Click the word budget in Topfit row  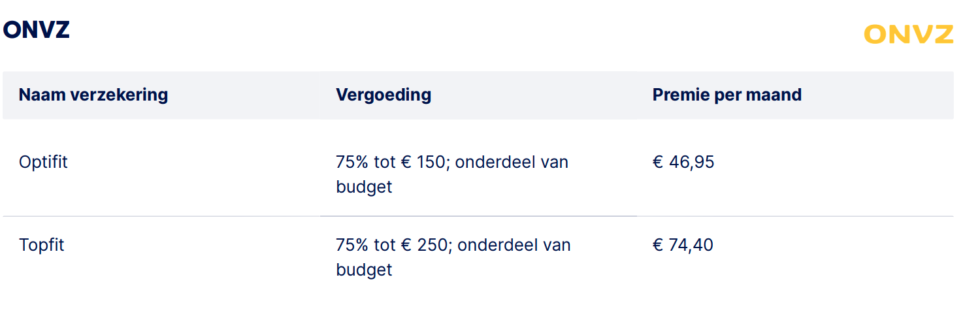(364, 270)
